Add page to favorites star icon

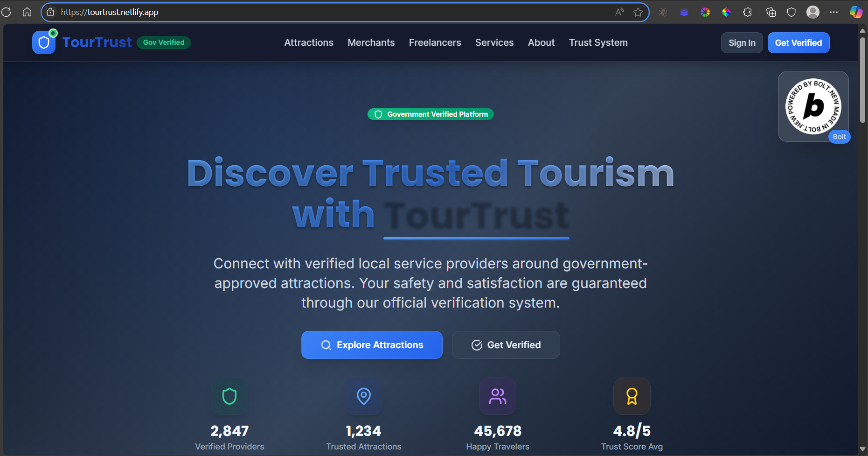[638, 12]
